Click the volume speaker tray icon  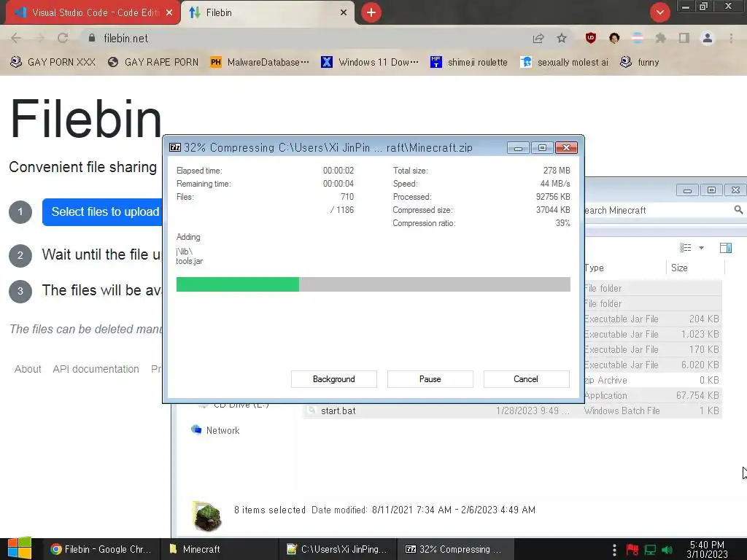click(667, 550)
